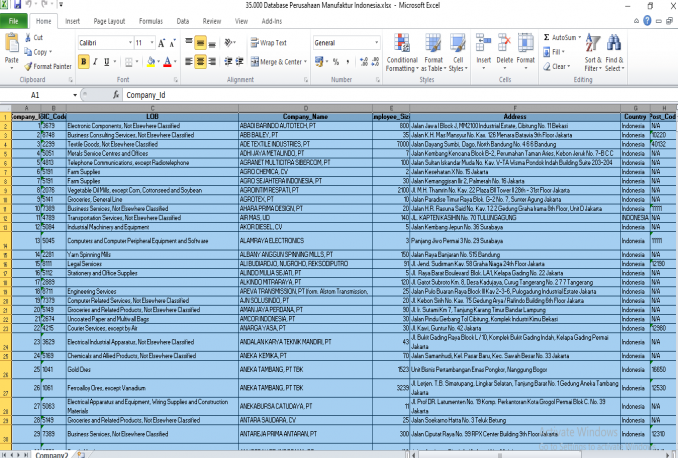Click the green File button
The width and height of the screenshot is (678, 458).
(15, 20)
